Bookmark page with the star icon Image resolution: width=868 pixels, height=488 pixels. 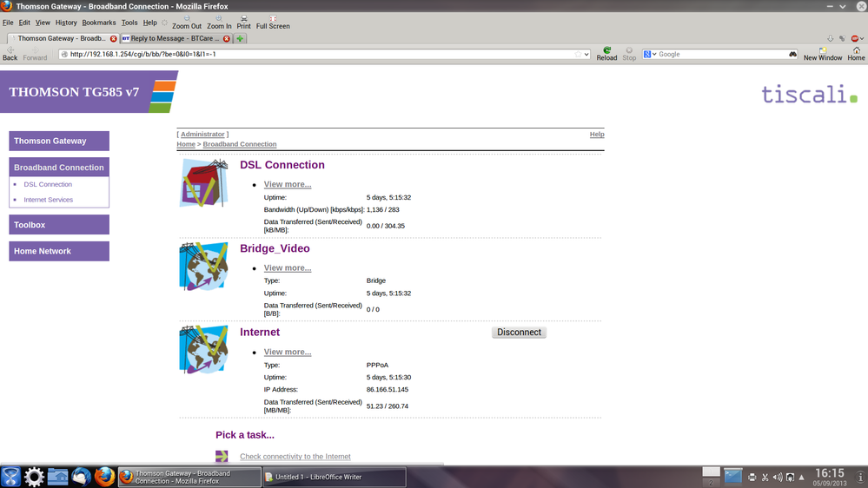tap(578, 54)
